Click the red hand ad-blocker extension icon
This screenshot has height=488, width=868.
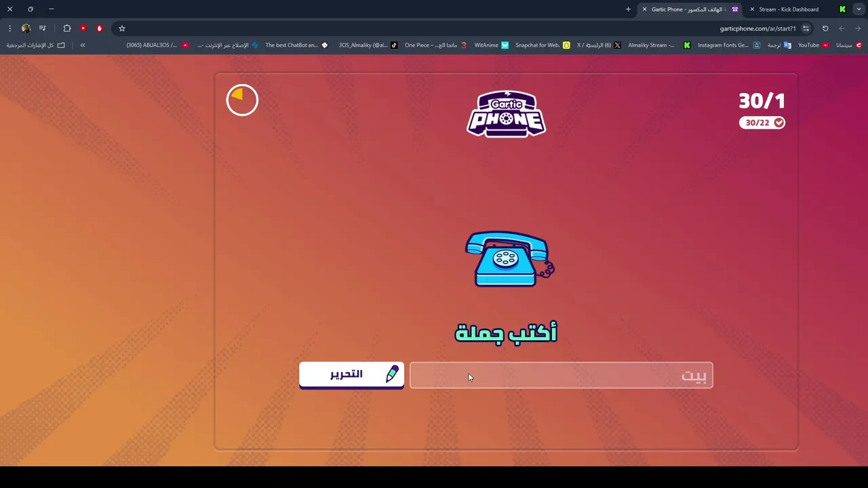[99, 28]
